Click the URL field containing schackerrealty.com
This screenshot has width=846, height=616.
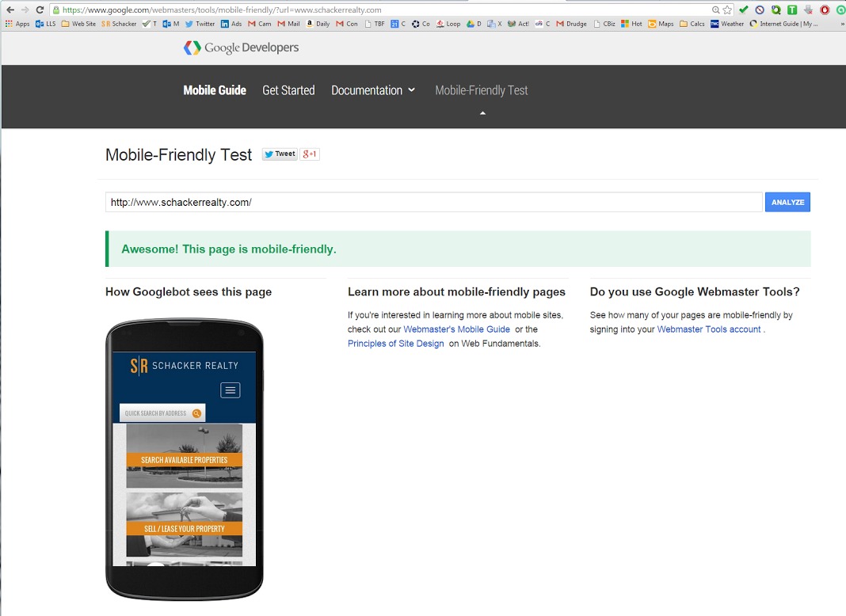(434, 202)
